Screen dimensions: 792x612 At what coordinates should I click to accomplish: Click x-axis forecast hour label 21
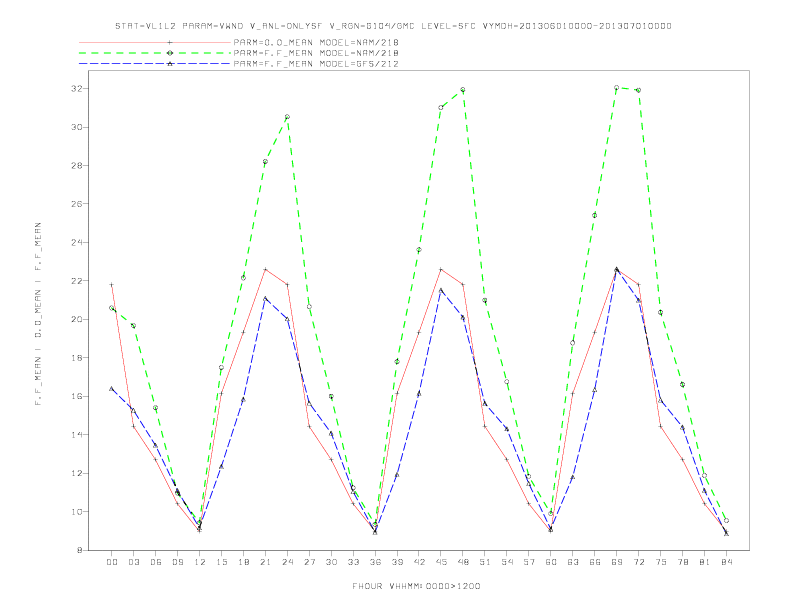point(265,562)
